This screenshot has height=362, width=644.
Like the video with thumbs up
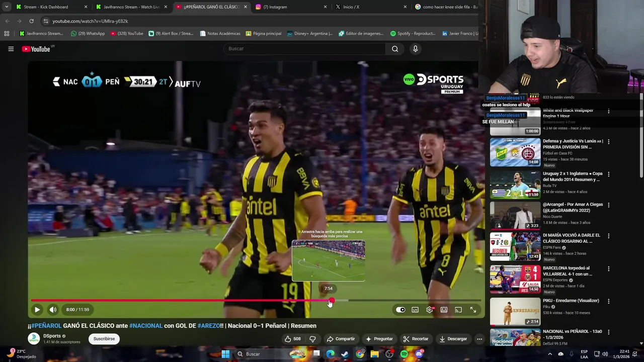292,339
